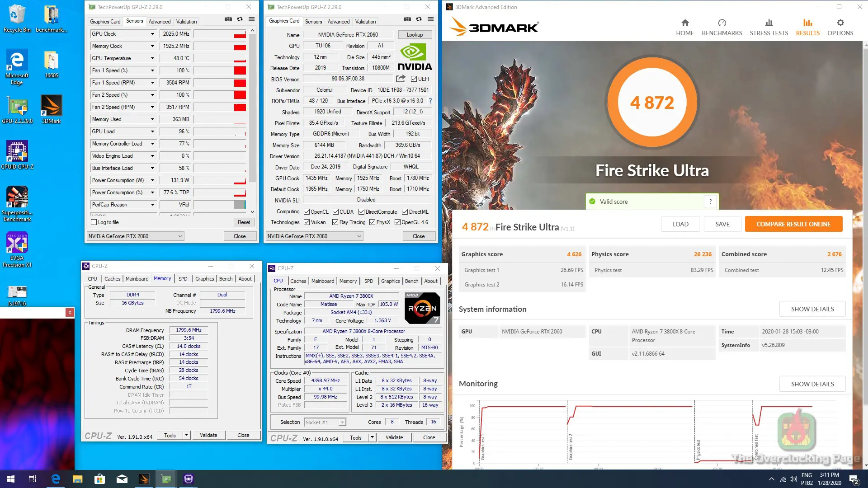Screen dimensions: 868x488
Task: Open 3DMark Stress Tests section
Action: pos(769,28)
